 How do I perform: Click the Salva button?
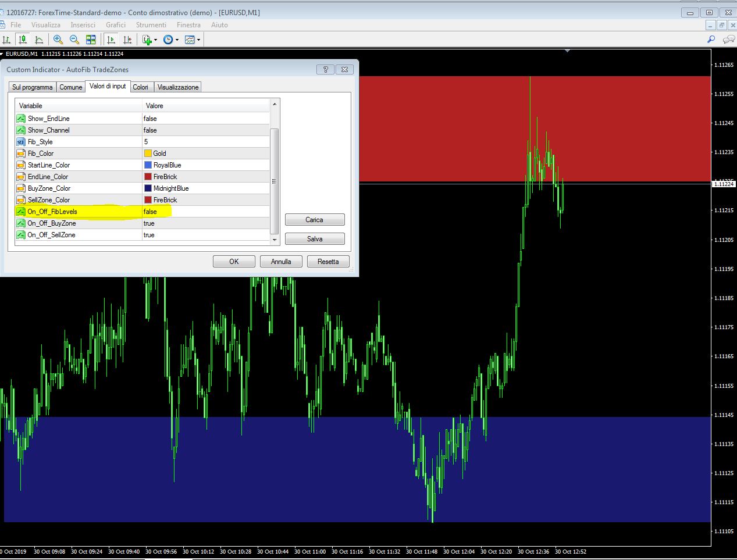[315, 239]
